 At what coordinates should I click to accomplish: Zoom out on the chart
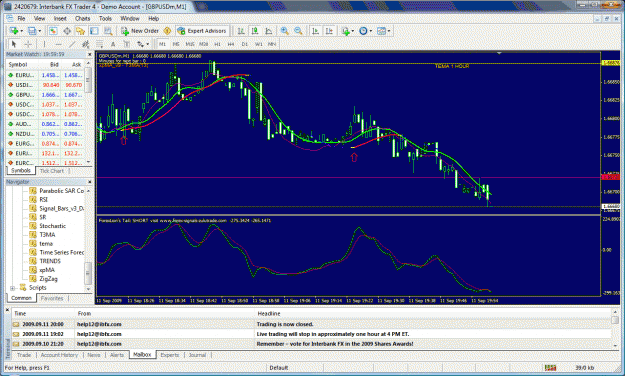[x=298, y=31]
